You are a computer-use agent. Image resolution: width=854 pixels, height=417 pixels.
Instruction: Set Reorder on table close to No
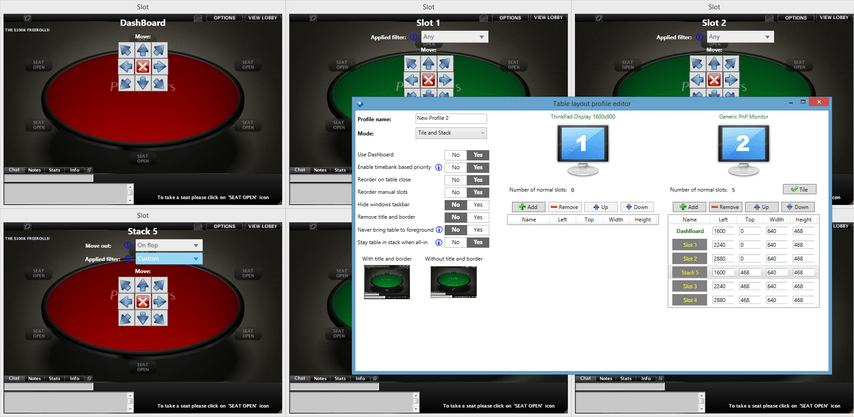tap(456, 180)
